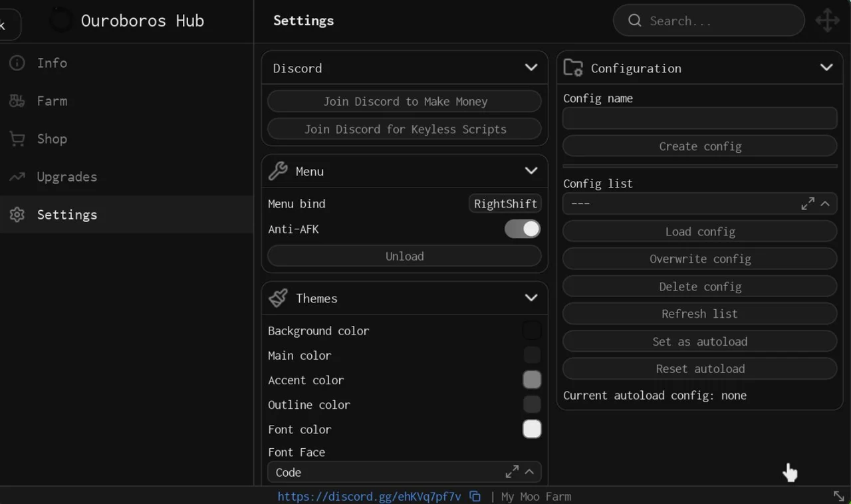This screenshot has height=504, width=851.
Task: Open the Font color swatch
Action: pos(532,429)
